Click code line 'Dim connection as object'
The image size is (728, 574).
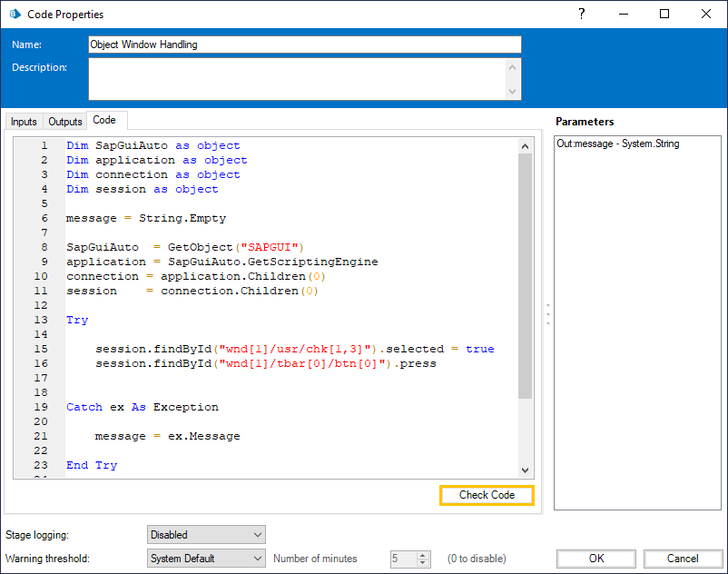(x=153, y=174)
